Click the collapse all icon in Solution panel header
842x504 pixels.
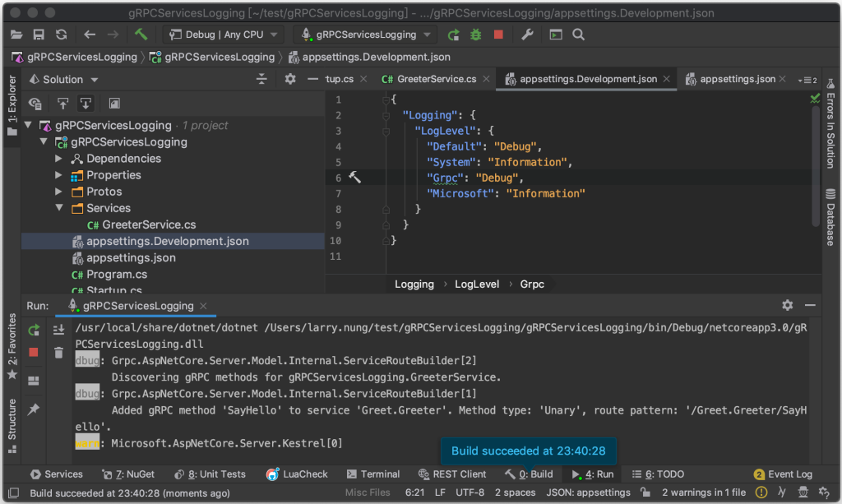(x=261, y=80)
